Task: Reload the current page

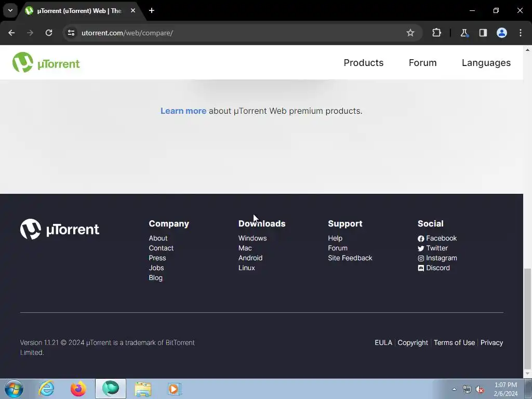Action: [x=49, y=33]
